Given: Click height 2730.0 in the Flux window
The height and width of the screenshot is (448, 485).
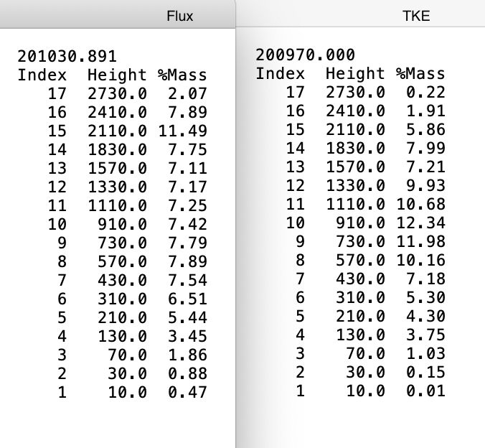Looking at the screenshot, I should click(x=117, y=94).
